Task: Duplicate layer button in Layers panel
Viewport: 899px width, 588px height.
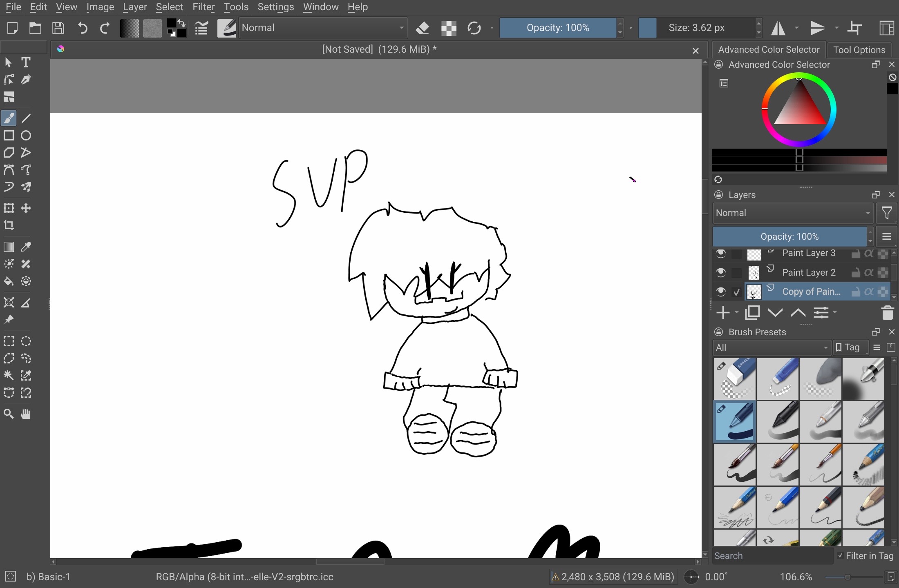Action: tap(752, 313)
